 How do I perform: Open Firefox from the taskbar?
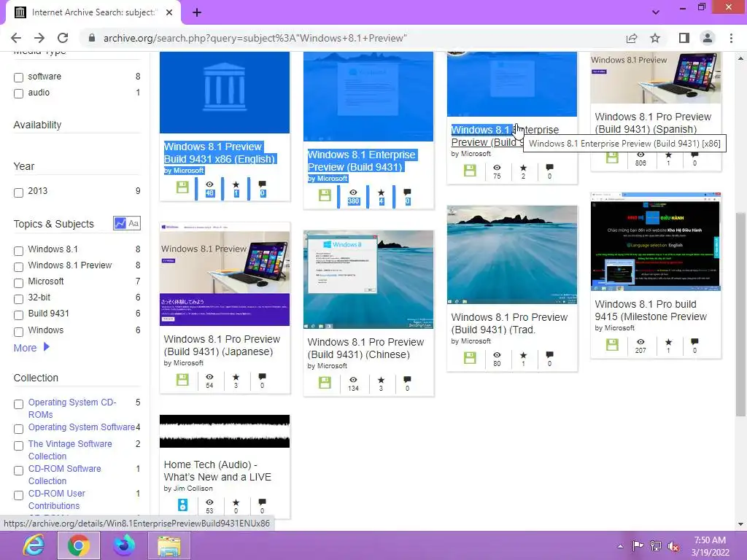tap(124, 545)
